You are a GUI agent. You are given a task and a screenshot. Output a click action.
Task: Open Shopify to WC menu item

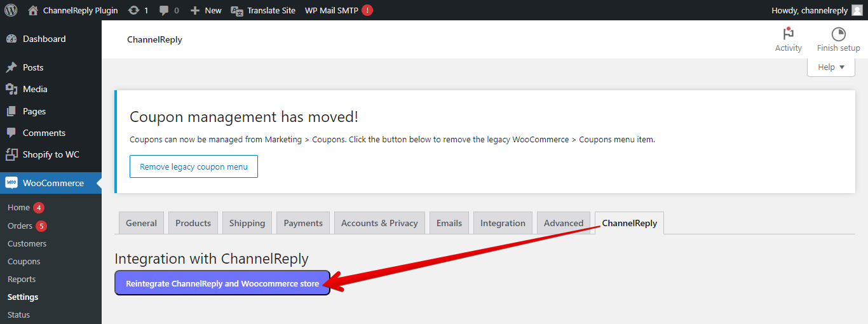[x=51, y=154]
